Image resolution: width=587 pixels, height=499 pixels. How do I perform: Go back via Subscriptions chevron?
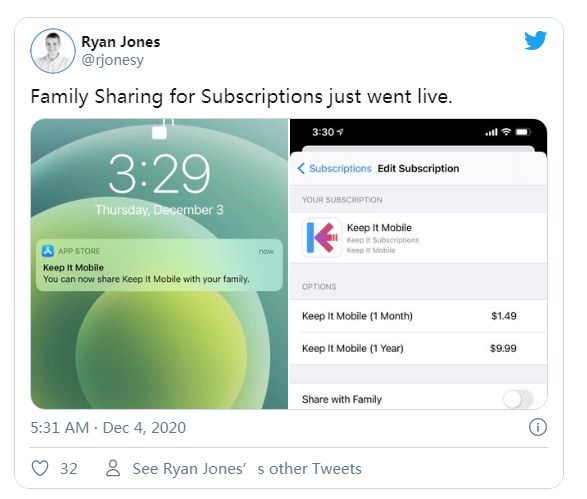pyautogui.click(x=301, y=168)
